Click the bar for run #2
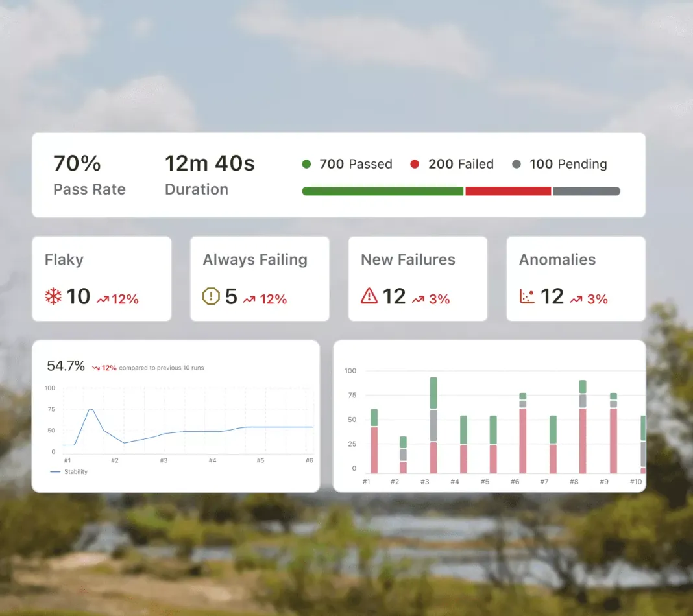The width and height of the screenshot is (693, 616). pos(403,455)
